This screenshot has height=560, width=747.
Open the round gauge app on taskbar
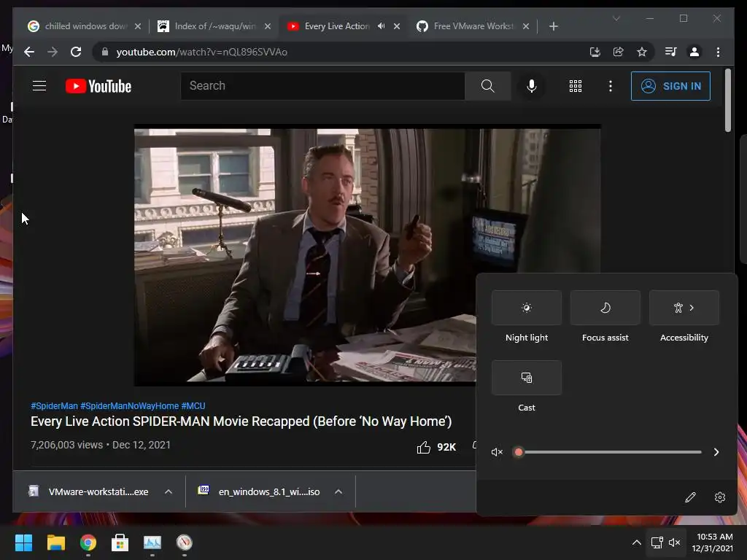point(185,542)
